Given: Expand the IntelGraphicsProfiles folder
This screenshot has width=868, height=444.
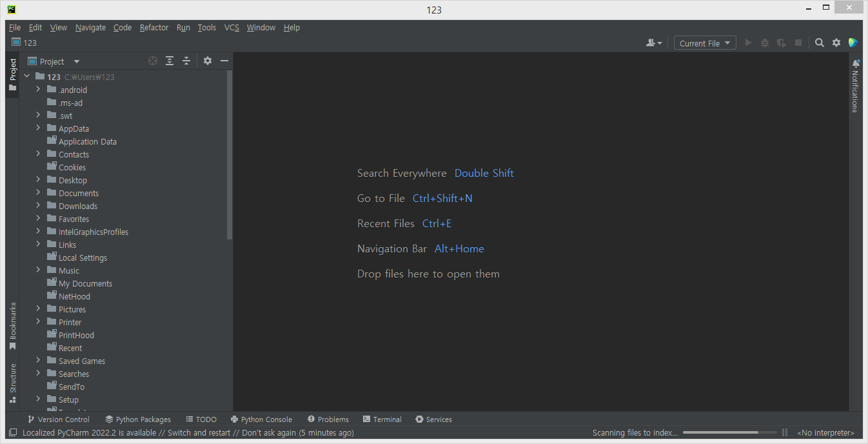Looking at the screenshot, I should [38, 232].
